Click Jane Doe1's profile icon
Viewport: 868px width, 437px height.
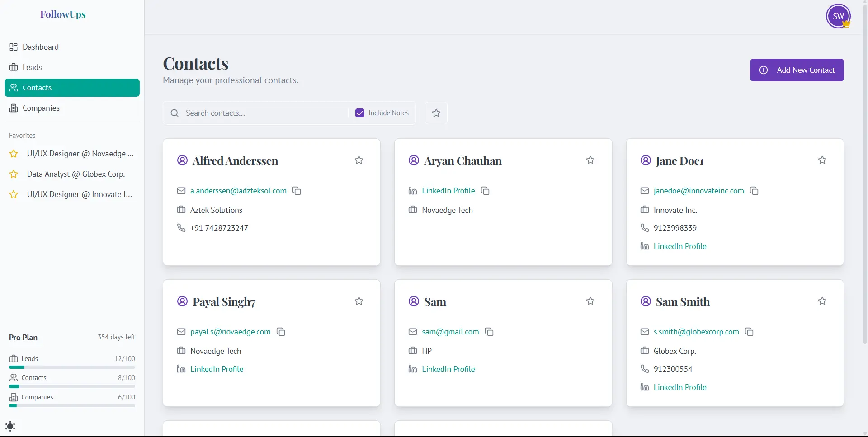tap(646, 160)
